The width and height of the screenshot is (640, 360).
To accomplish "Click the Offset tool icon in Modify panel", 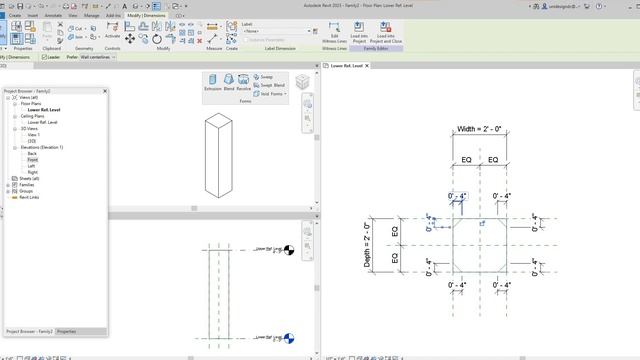I will (143, 27).
